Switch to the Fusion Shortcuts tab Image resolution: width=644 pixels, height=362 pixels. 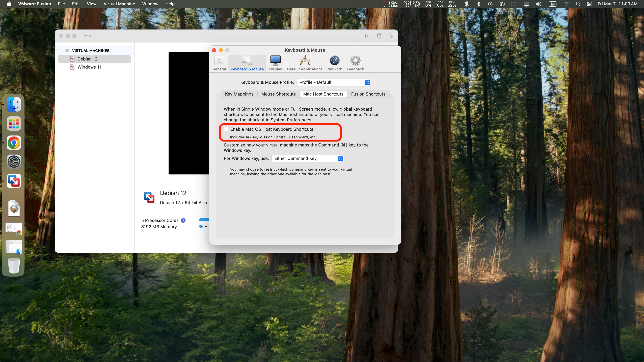coord(368,94)
